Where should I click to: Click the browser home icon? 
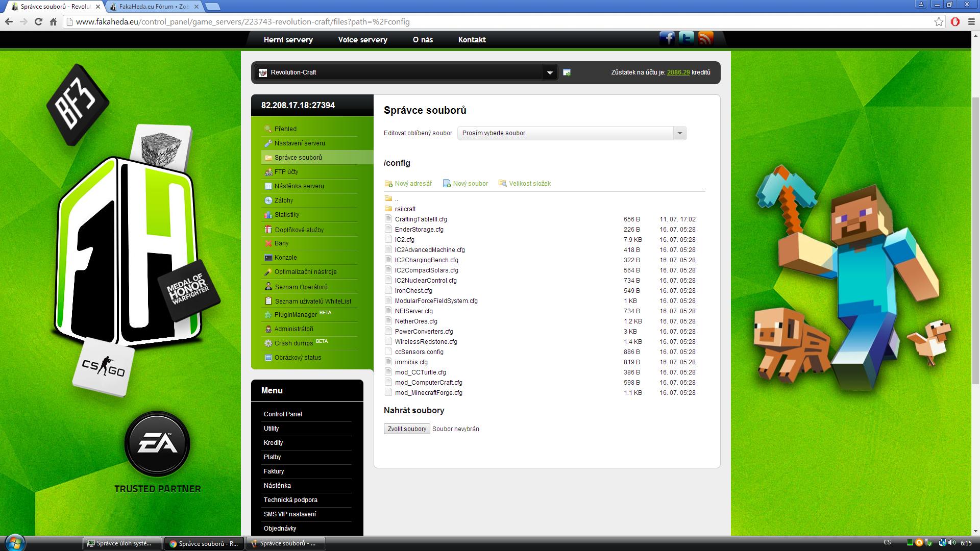tap(53, 21)
